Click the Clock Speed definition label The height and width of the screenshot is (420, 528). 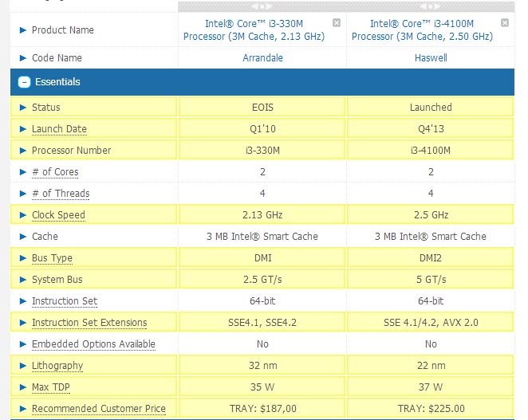pyautogui.click(x=58, y=215)
